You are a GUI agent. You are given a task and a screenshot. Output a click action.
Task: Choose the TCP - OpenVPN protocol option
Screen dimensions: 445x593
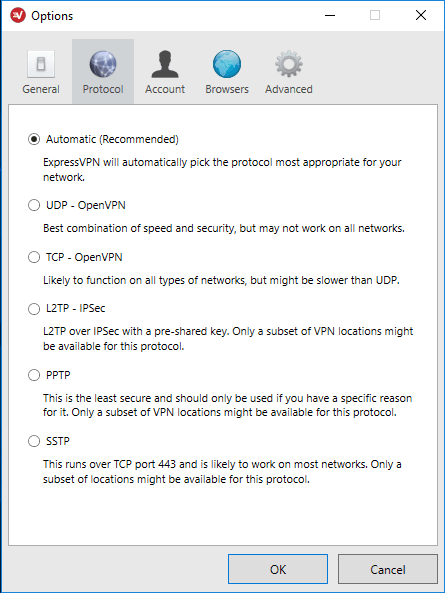(34, 257)
